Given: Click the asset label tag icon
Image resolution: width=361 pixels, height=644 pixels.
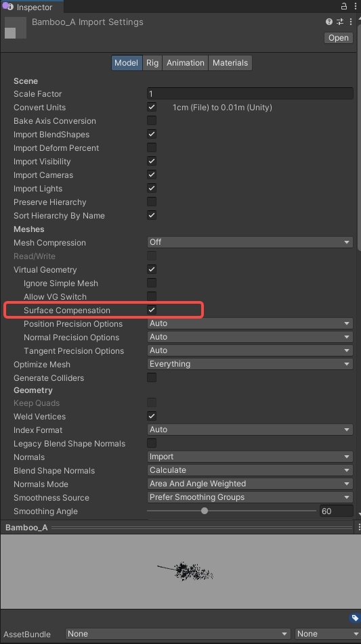Looking at the screenshot, I should 355,618.
